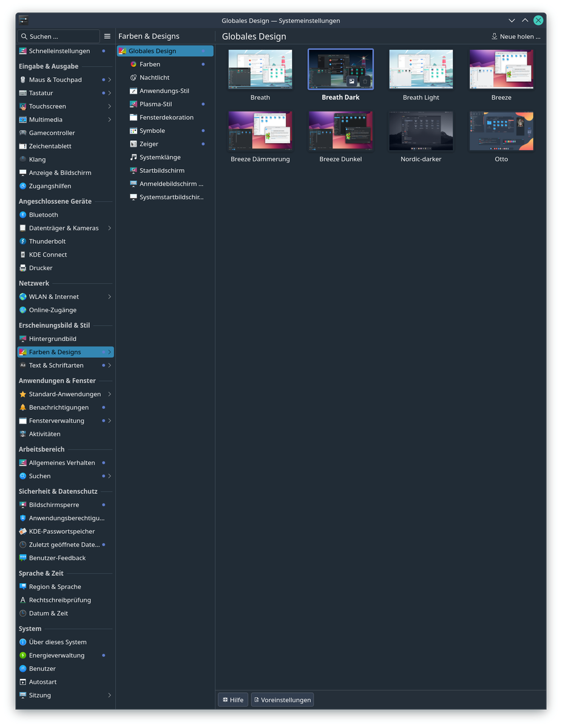Screen dimensions: 562x728
Task: Click the Systemklänge music note icon
Action: point(134,157)
